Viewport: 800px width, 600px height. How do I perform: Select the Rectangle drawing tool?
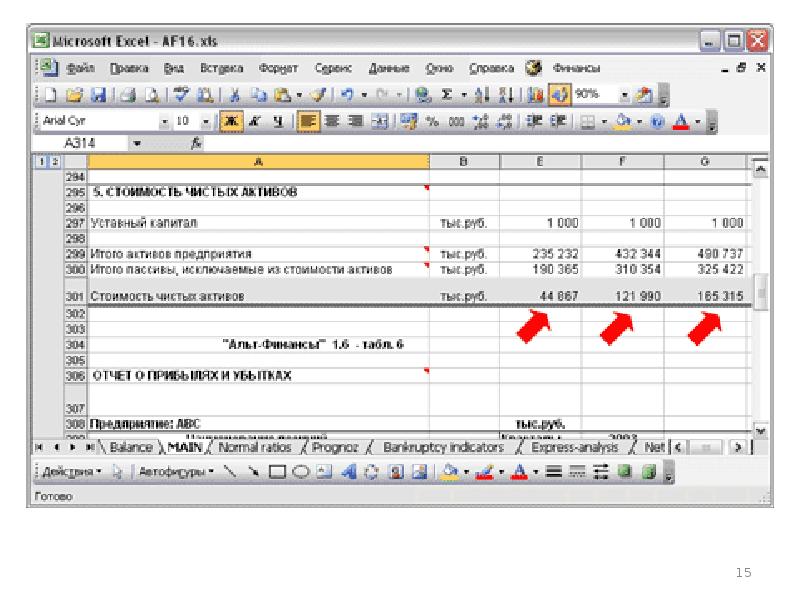pyautogui.click(x=278, y=471)
